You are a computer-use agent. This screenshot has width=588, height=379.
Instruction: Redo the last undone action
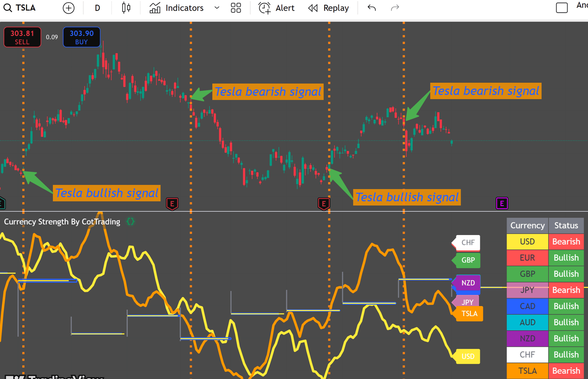click(395, 8)
